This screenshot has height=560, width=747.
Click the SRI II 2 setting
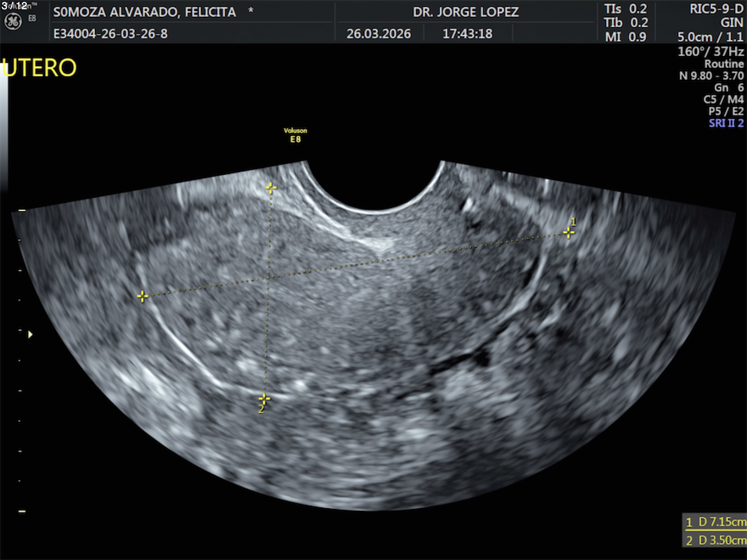pos(726,123)
